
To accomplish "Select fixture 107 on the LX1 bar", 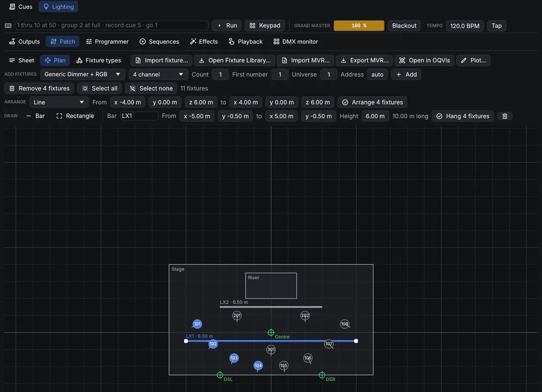I will pyautogui.click(x=329, y=344).
